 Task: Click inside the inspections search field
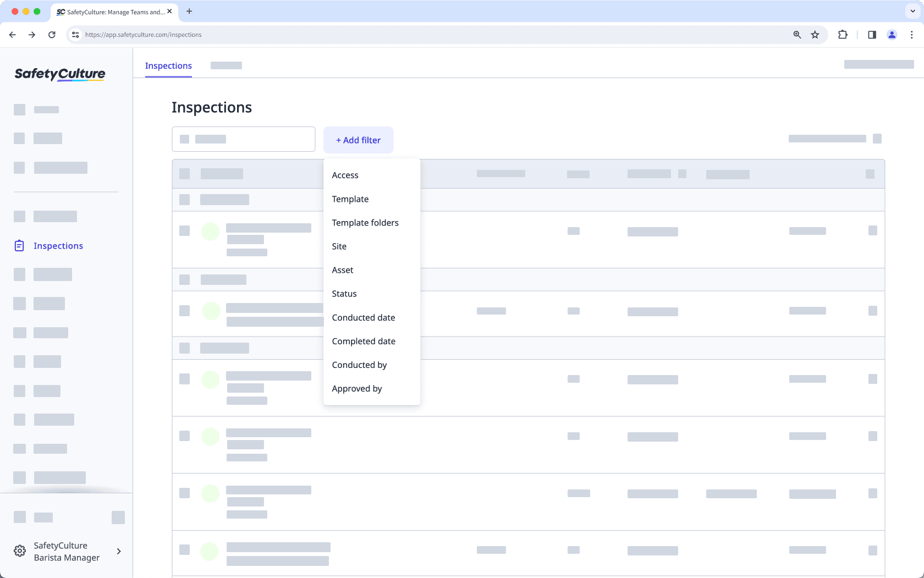pos(244,139)
